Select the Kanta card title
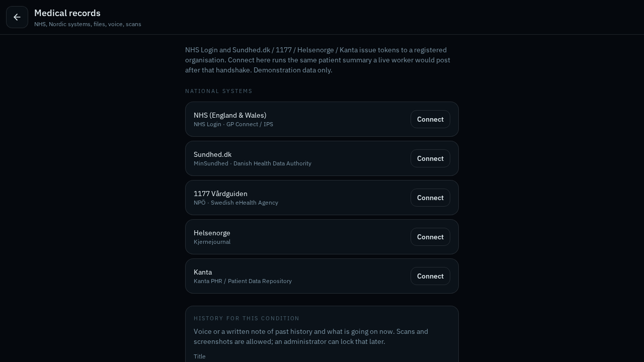 (203, 272)
